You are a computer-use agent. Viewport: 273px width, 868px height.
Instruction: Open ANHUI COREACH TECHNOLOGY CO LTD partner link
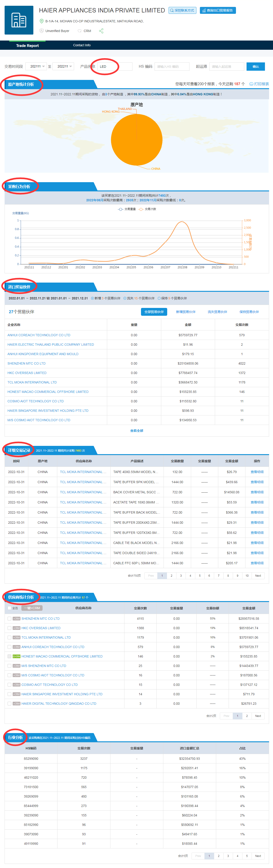(39, 335)
